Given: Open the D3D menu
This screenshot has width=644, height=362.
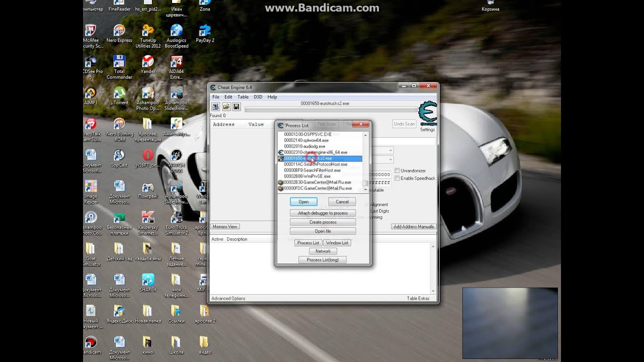Looking at the screenshot, I should click(258, 97).
